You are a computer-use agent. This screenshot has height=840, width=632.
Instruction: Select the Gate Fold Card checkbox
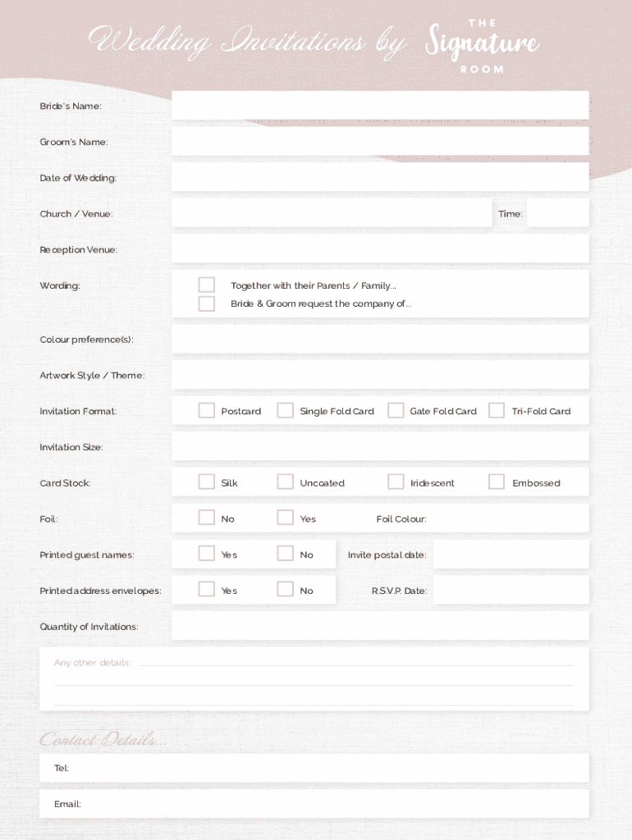(x=396, y=410)
